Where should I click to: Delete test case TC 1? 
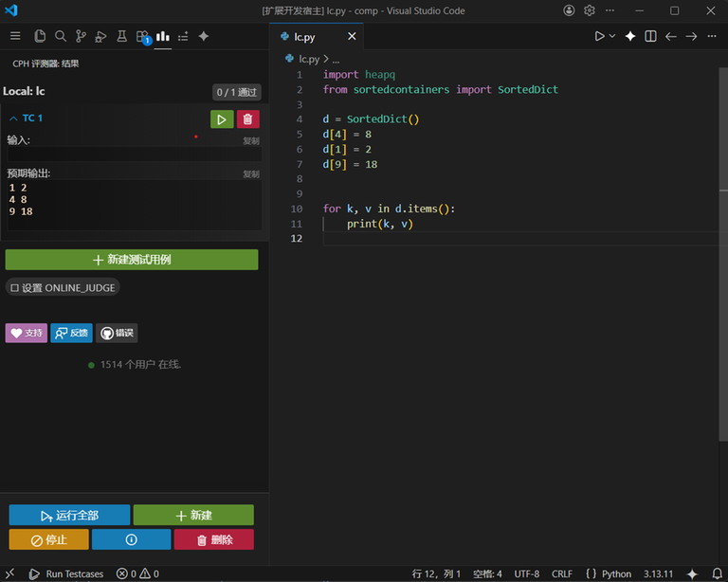click(x=248, y=119)
